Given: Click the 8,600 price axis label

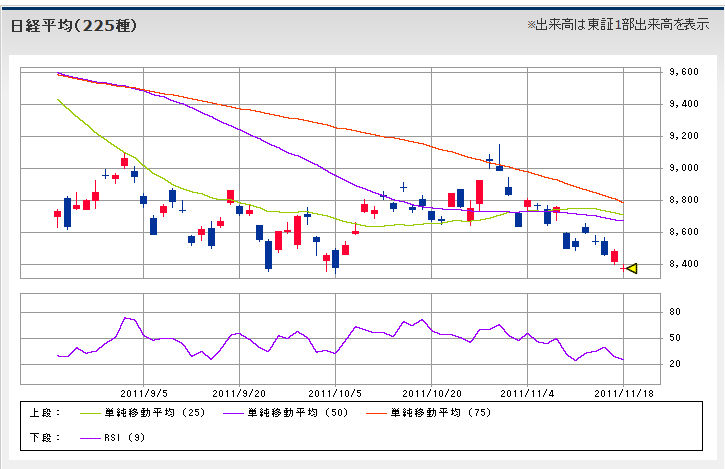Looking at the screenshot, I should coord(683,232).
